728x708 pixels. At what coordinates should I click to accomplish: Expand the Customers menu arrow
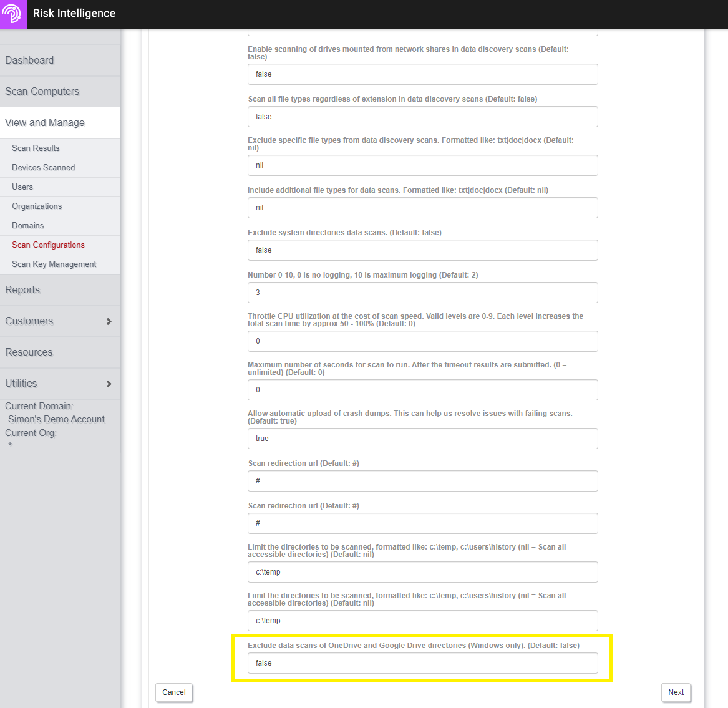pos(109,321)
